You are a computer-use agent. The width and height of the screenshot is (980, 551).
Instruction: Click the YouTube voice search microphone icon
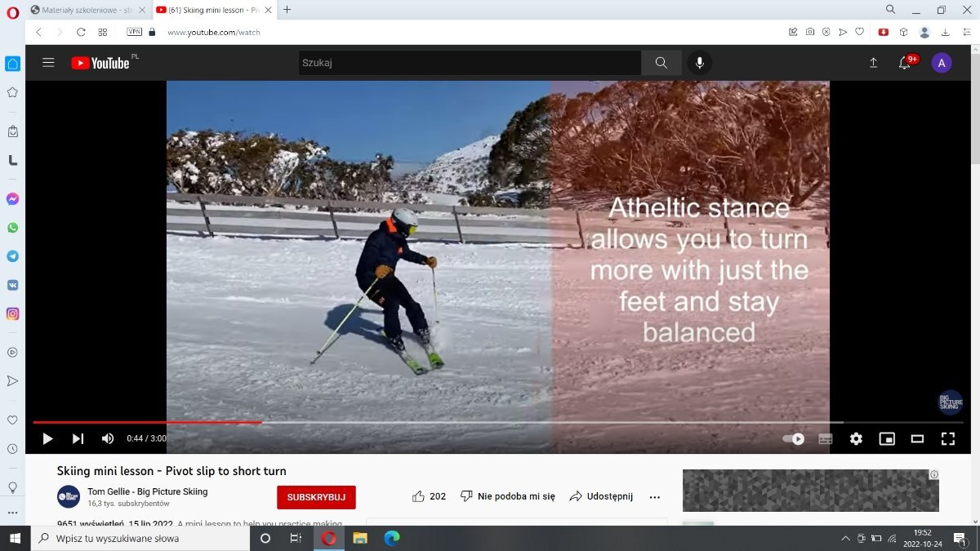coord(699,63)
